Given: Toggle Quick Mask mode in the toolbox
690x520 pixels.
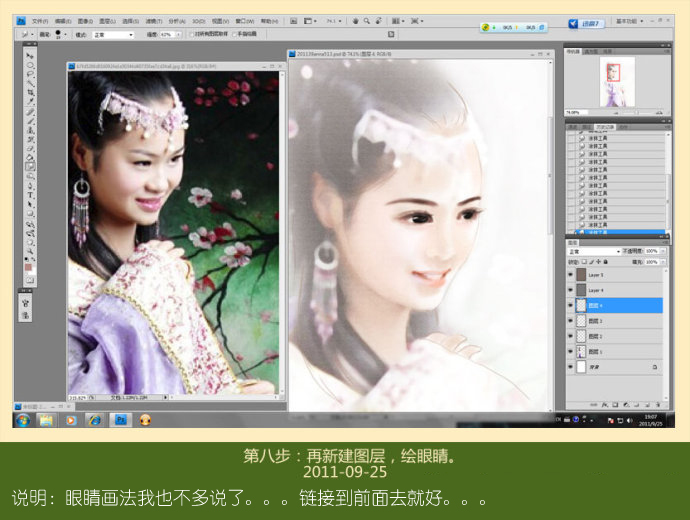Looking at the screenshot, I should pos(30,281).
